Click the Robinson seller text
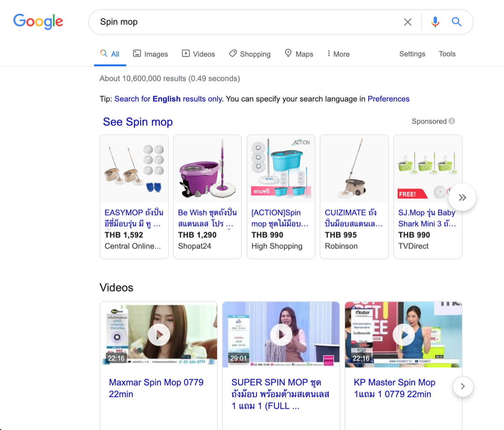The height and width of the screenshot is (430, 504). point(341,246)
